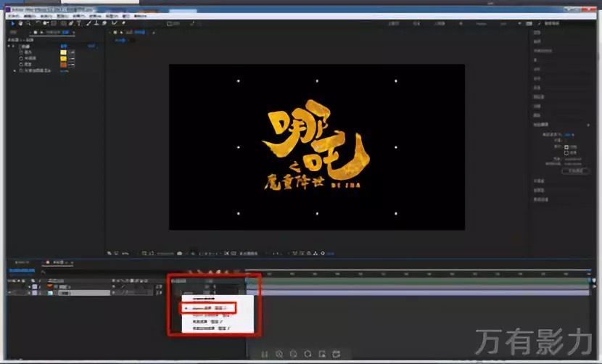Open the track matte dropdown for layer two
This screenshot has width=602, height=364.
(210, 292)
